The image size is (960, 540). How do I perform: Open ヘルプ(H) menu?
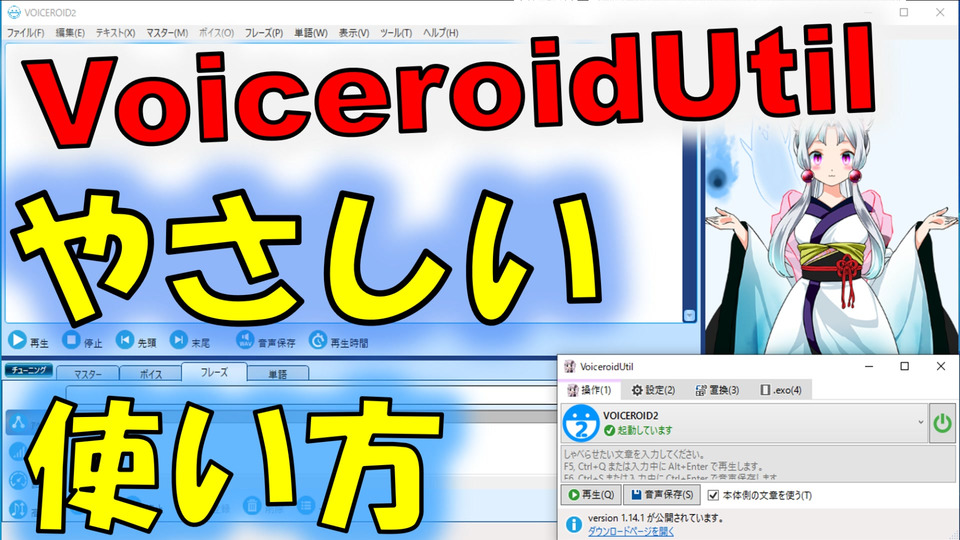pyautogui.click(x=441, y=33)
